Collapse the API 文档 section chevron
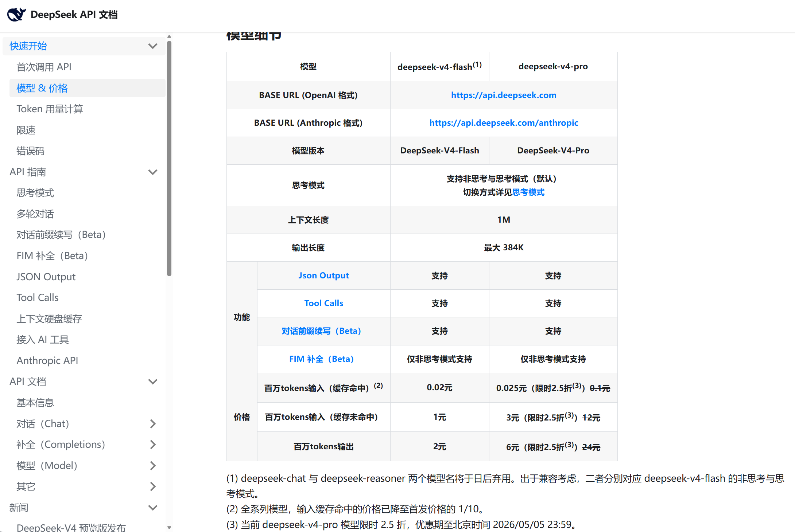 click(153, 382)
